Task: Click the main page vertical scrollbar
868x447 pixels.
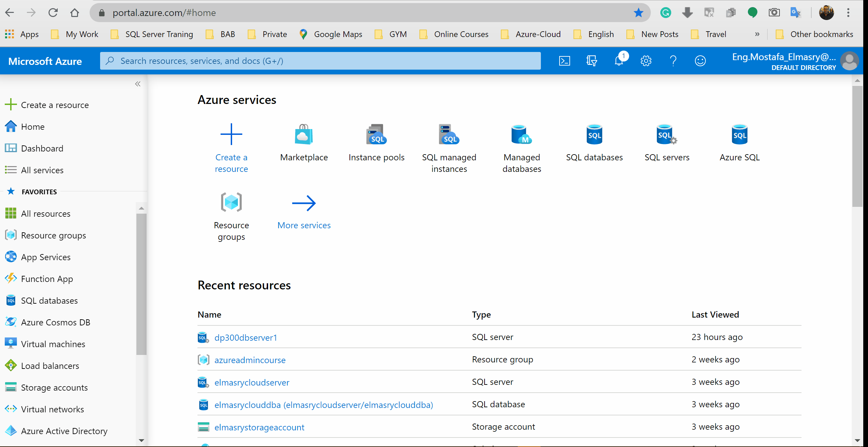Action: 857,146
